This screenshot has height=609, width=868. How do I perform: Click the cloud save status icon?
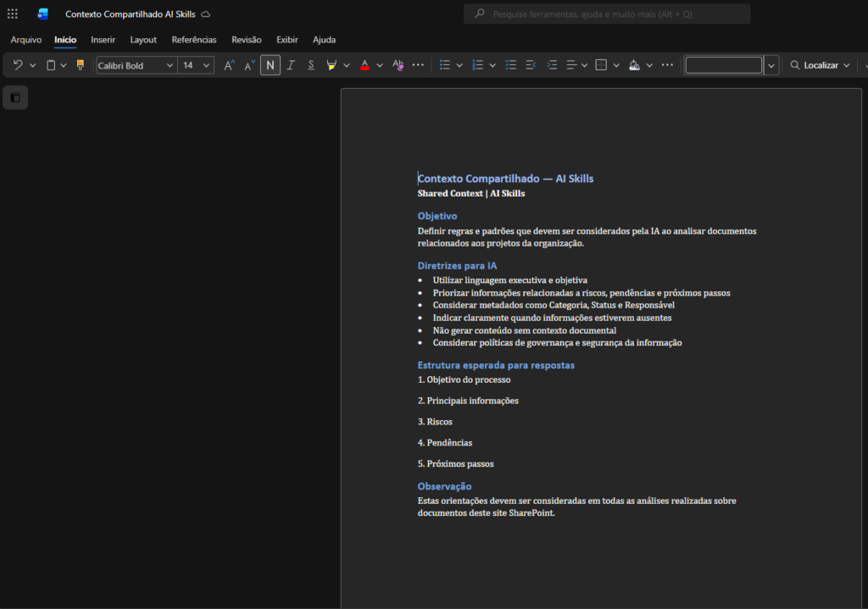206,14
